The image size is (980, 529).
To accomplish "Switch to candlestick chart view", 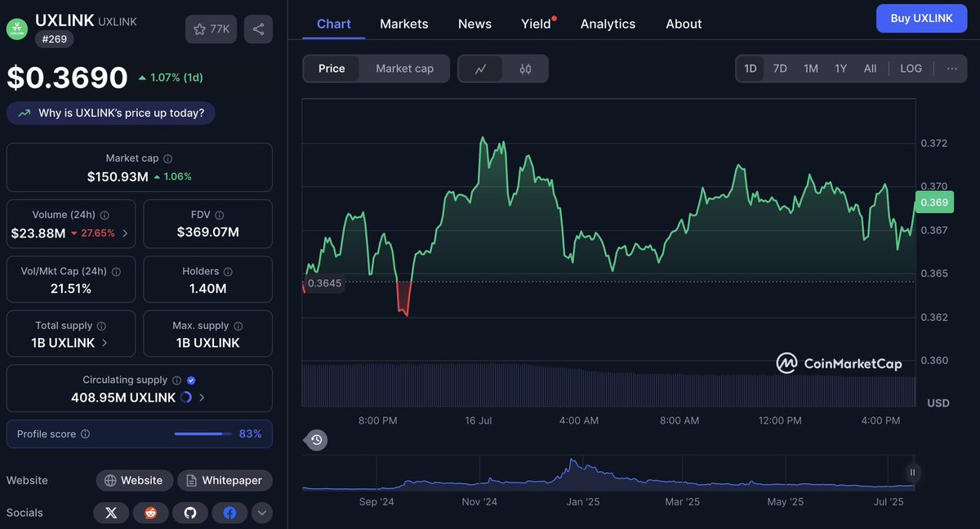I will (525, 69).
